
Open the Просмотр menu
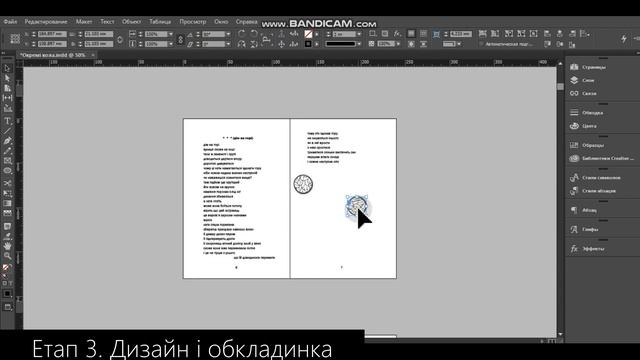[x=193, y=22]
